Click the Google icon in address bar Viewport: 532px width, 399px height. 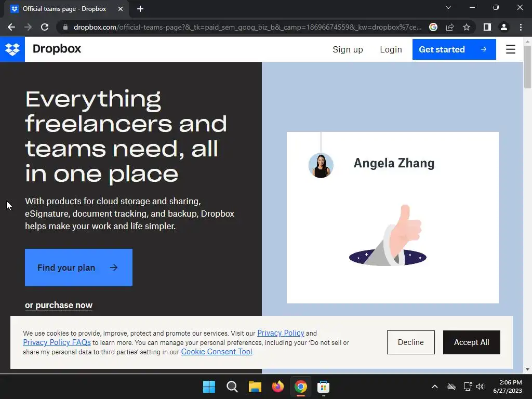click(433, 27)
